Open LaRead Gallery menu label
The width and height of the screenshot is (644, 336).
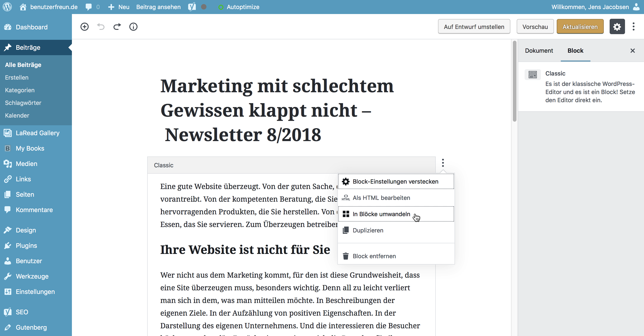pyautogui.click(x=38, y=133)
